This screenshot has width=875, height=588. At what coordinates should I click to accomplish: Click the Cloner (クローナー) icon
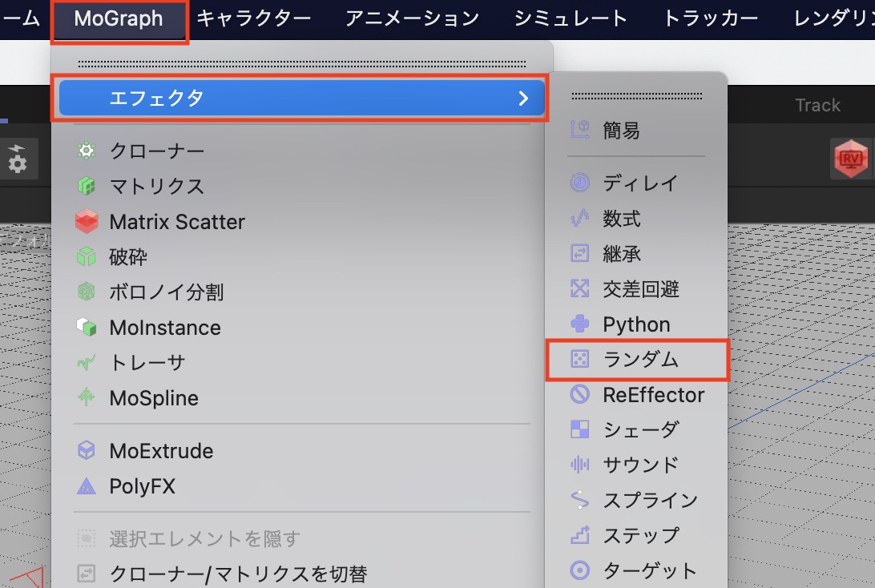point(86,151)
